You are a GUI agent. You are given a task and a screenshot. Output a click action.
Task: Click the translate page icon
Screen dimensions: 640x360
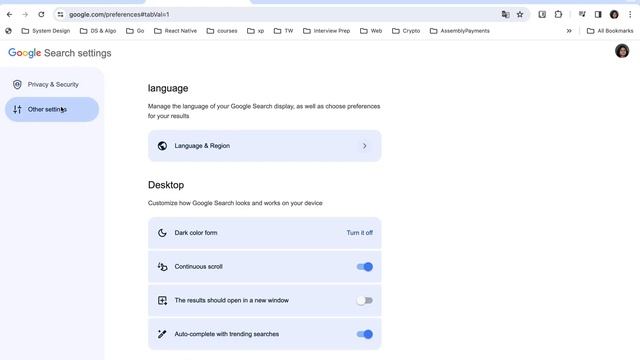pyautogui.click(x=505, y=14)
